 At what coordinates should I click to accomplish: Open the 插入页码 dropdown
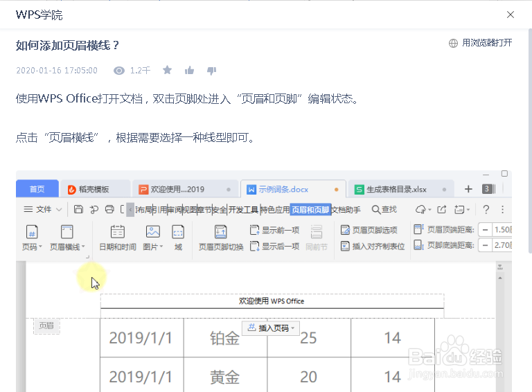[x=271, y=328]
